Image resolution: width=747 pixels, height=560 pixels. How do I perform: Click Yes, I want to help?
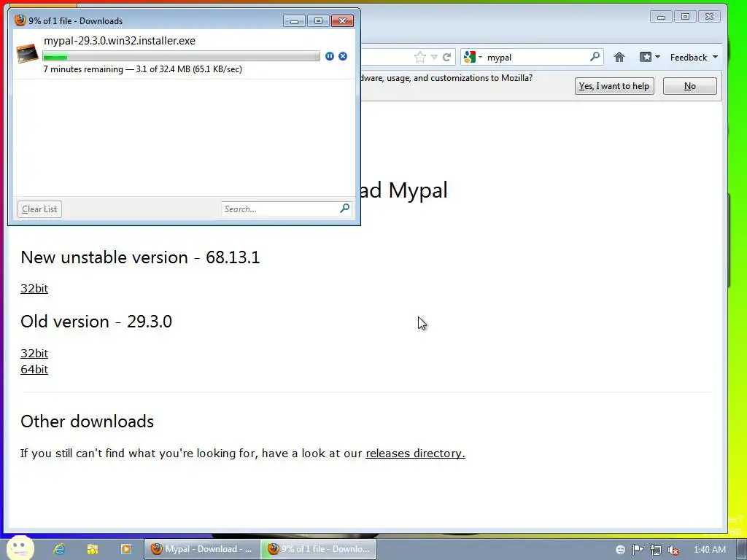point(614,86)
